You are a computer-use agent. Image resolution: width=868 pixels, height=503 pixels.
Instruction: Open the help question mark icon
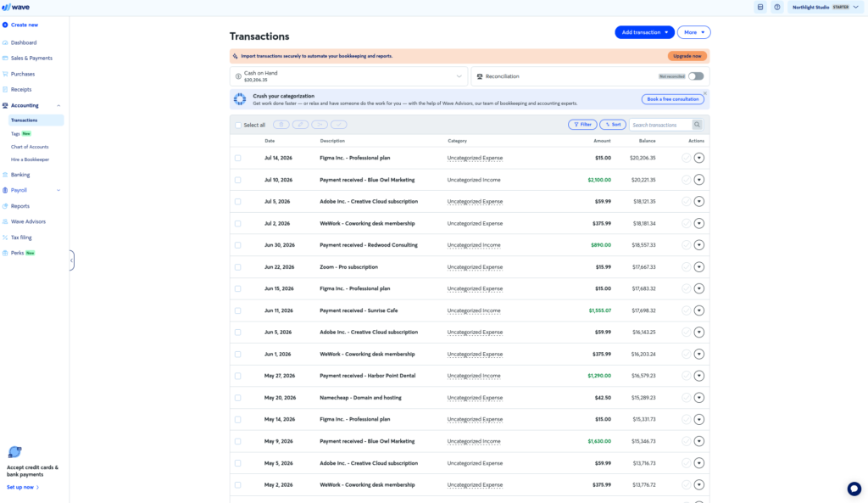tap(777, 7)
